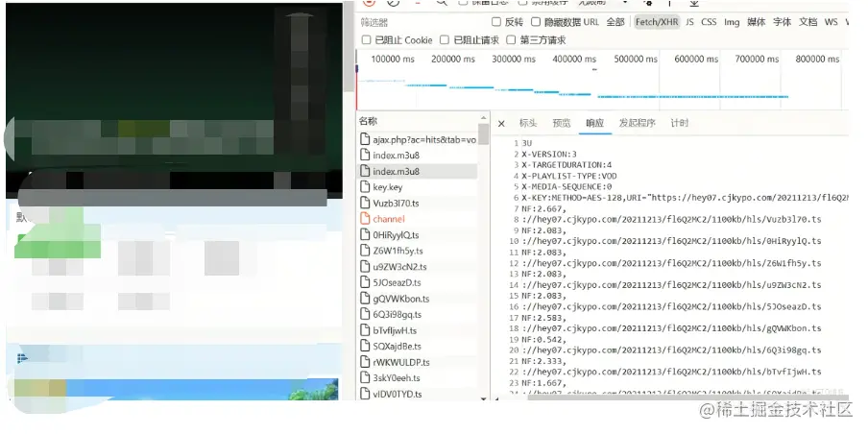Click the NF:0.542 response line

tap(544, 339)
